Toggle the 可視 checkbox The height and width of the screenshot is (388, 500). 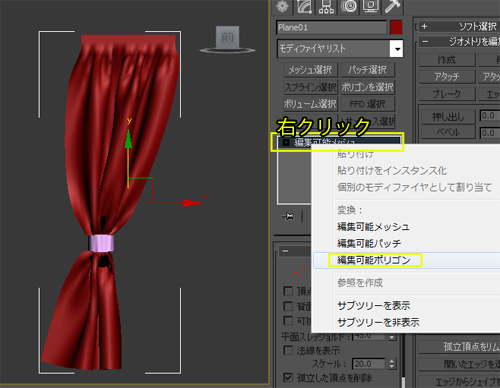tap(288, 320)
